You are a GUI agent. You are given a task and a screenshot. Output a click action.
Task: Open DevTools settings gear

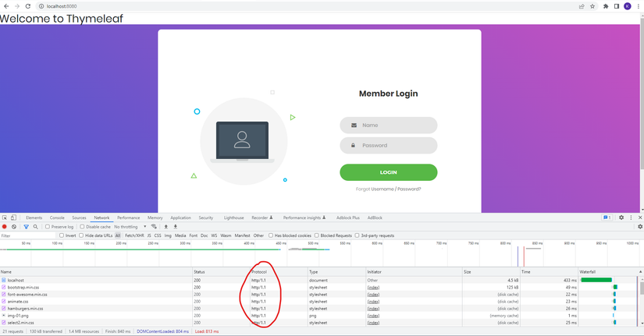(x=621, y=218)
